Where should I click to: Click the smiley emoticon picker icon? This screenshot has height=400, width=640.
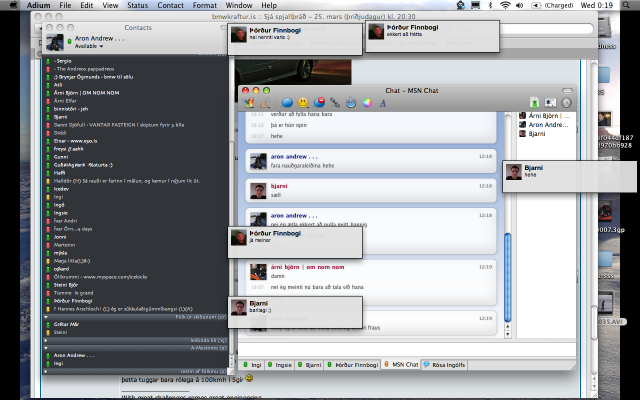point(303,102)
